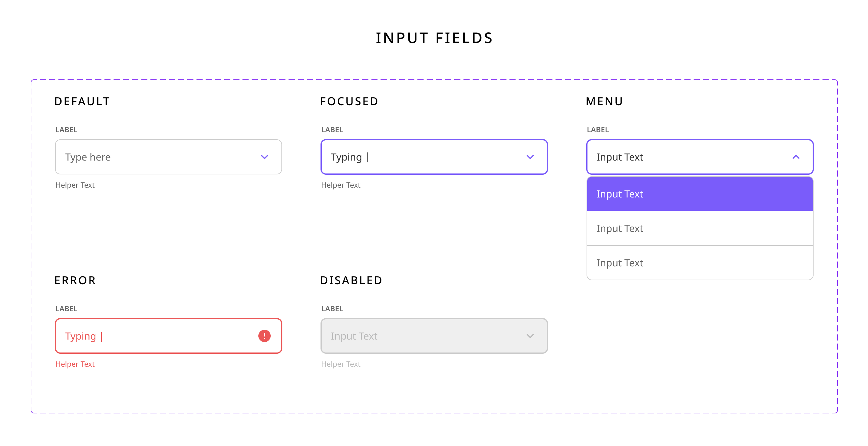This screenshot has width=868, height=446.
Task: Expand the Disabled select field
Action: click(434, 336)
